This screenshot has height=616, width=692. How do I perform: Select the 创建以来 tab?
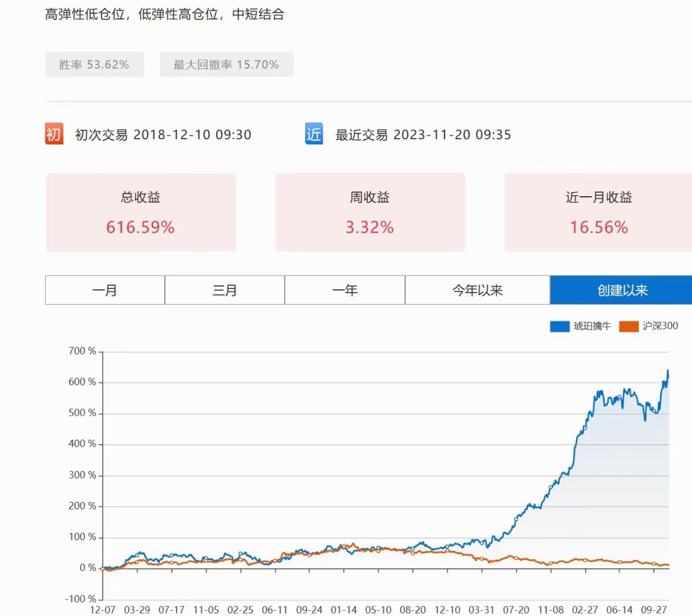(x=622, y=290)
